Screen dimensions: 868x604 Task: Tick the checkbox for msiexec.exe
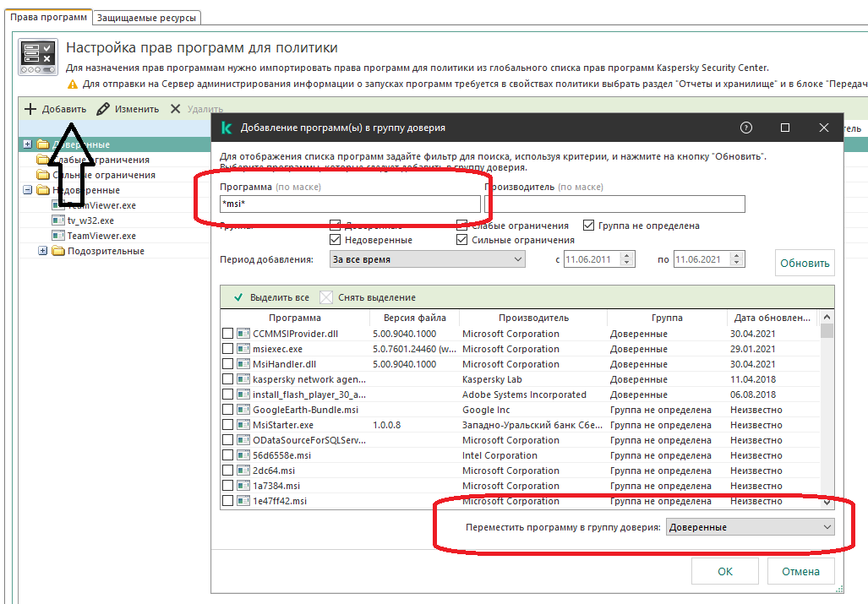(227, 349)
